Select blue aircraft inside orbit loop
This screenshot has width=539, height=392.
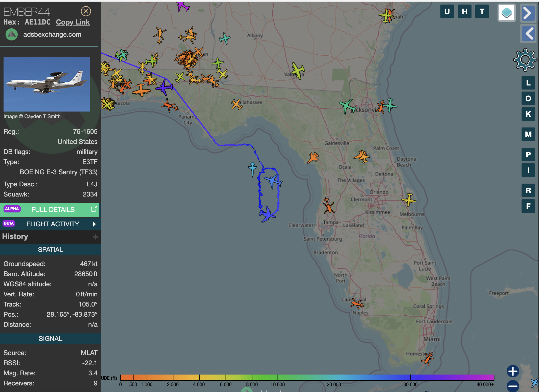coord(273,181)
